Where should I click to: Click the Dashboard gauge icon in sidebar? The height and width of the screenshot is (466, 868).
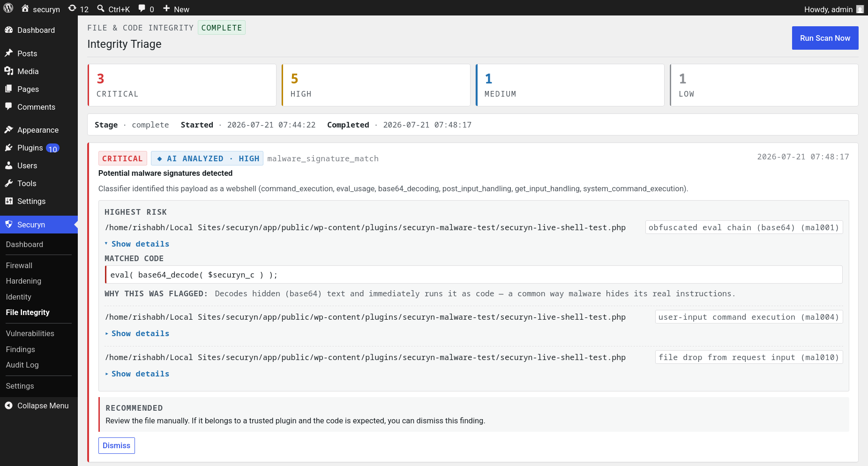coord(9,30)
